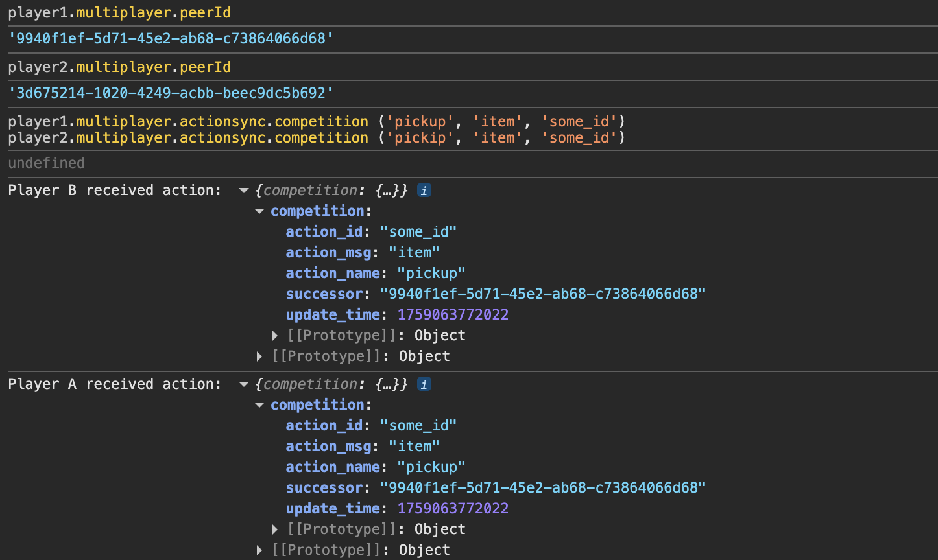This screenshot has height=560, width=938.
Task: Expand inner [[Prototype]] in Player B competition
Action: 276,336
